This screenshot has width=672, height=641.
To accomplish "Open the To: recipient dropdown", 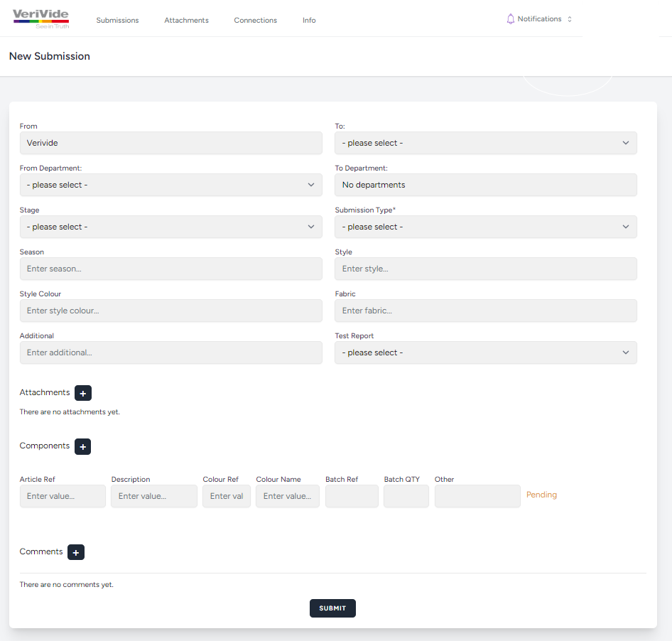I will 485,143.
